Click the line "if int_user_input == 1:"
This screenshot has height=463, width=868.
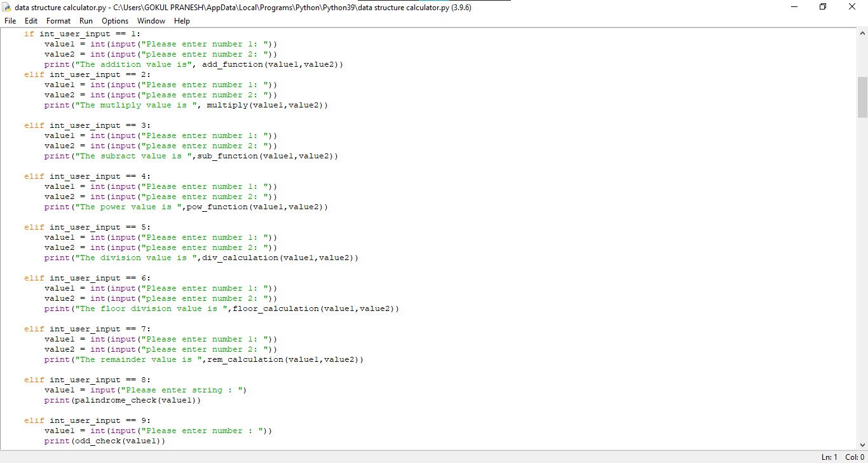point(83,34)
